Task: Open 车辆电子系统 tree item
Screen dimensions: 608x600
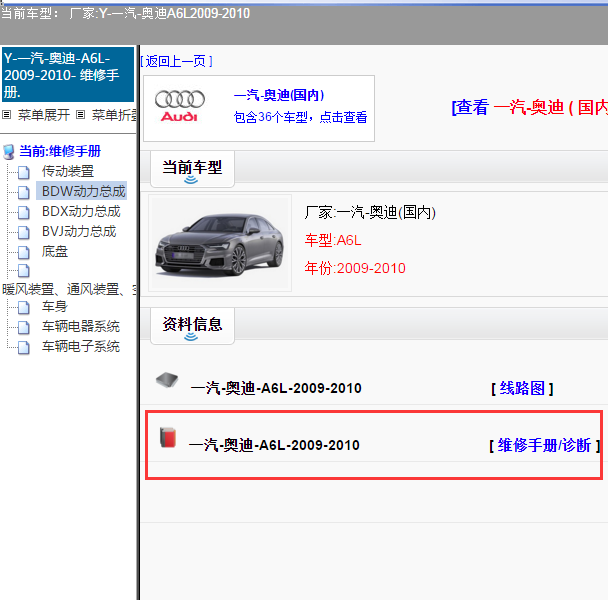Action: (x=81, y=347)
